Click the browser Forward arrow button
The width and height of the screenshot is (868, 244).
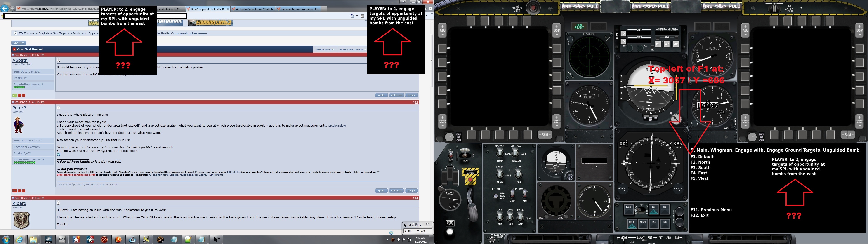(12, 8)
